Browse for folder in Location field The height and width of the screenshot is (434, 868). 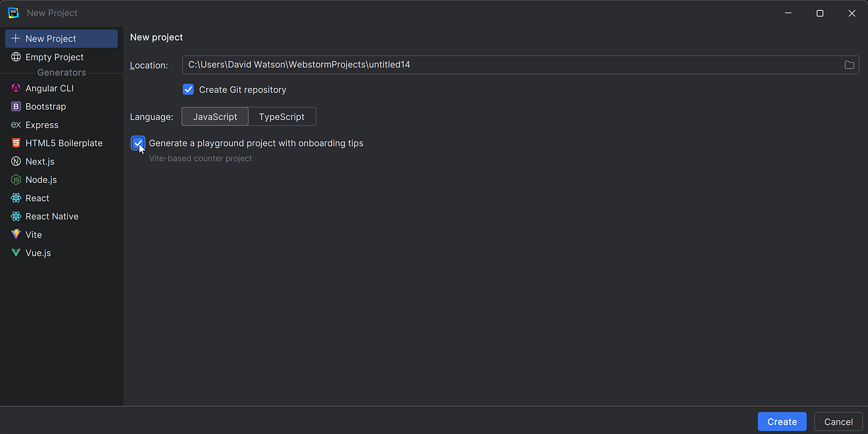pos(849,65)
